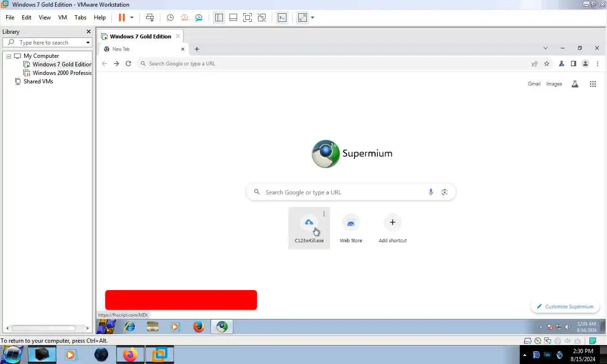Open the library search dropdown arrow
This screenshot has height=364, width=607.
point(88,43)
